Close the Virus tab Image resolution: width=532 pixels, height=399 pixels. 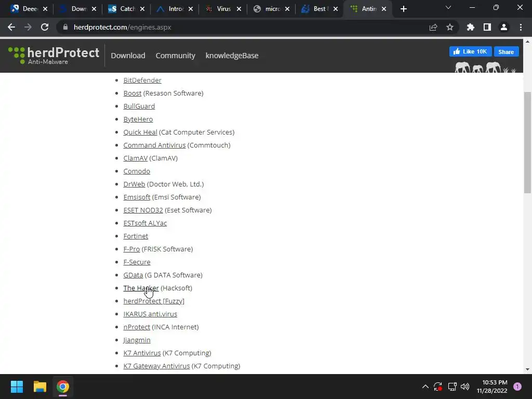click(x=239, y=9)
